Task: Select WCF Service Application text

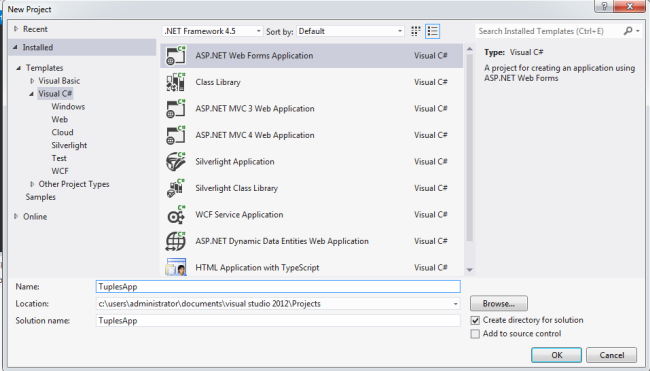Action: 239,215
